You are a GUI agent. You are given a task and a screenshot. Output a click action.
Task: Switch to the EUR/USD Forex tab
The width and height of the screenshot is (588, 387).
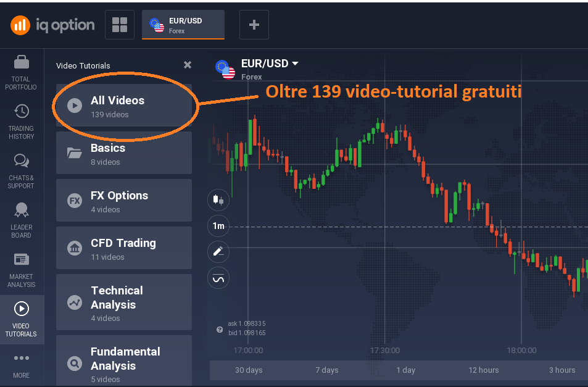tap(183, 25)
